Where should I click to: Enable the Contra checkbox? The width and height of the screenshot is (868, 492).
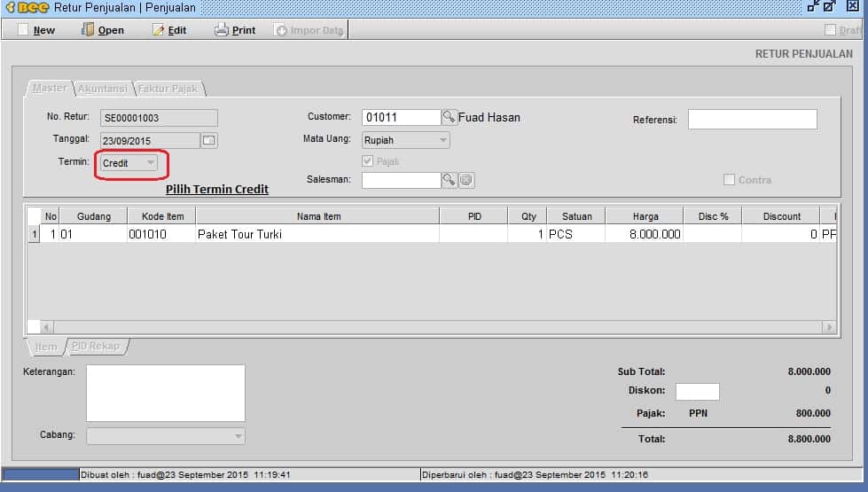pyautogui.click(x=730, y=180)
